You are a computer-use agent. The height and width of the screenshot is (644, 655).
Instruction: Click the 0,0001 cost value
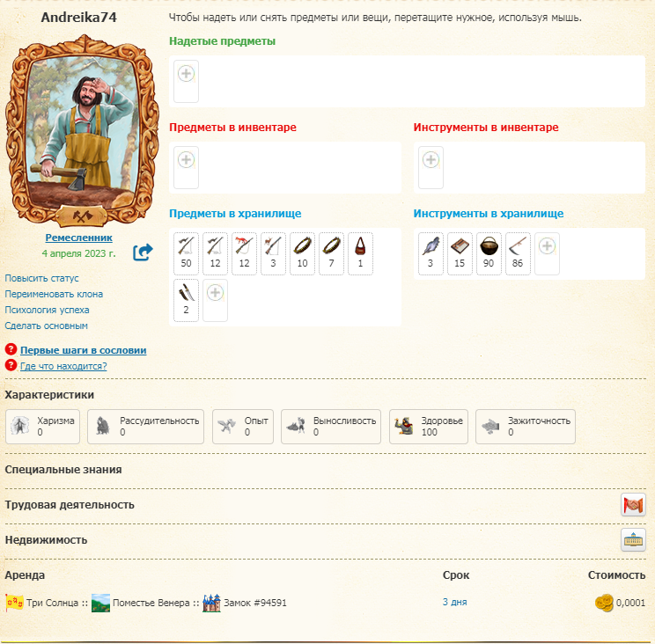[630, 603]
